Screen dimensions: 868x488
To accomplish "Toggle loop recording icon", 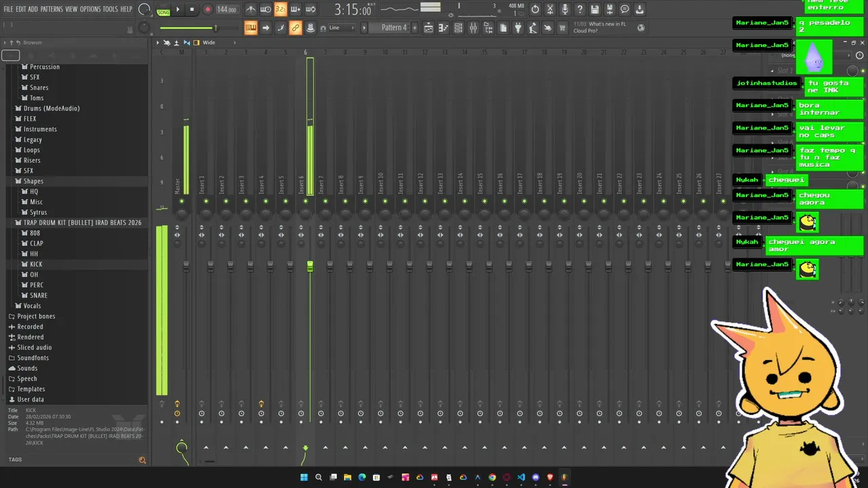I will tap(311, 9).
